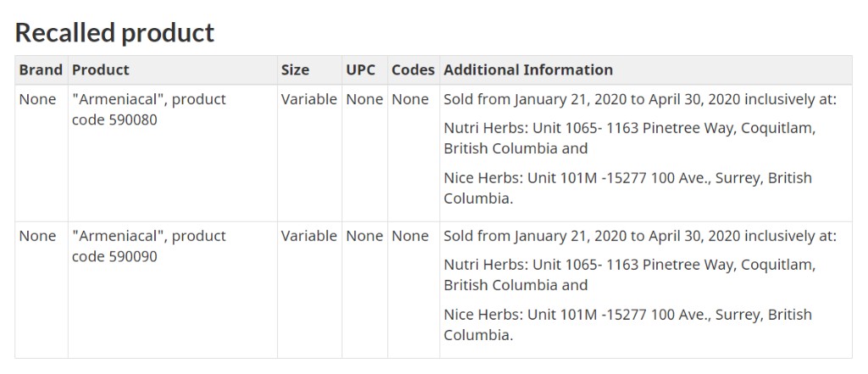Click second row Nice Herbs address
Viewport: 868px width, 374px height.
point(628,325)
